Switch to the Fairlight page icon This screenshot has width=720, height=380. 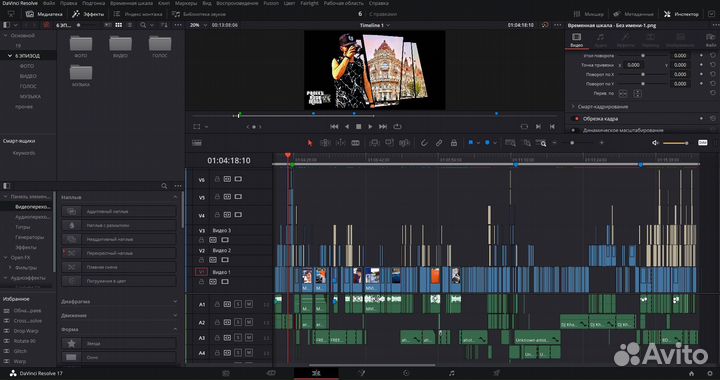[451, 373]
